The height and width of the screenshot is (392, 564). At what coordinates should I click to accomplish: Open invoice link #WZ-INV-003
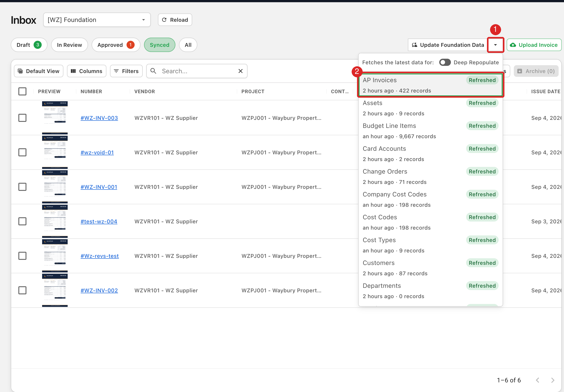coord(99,118)
